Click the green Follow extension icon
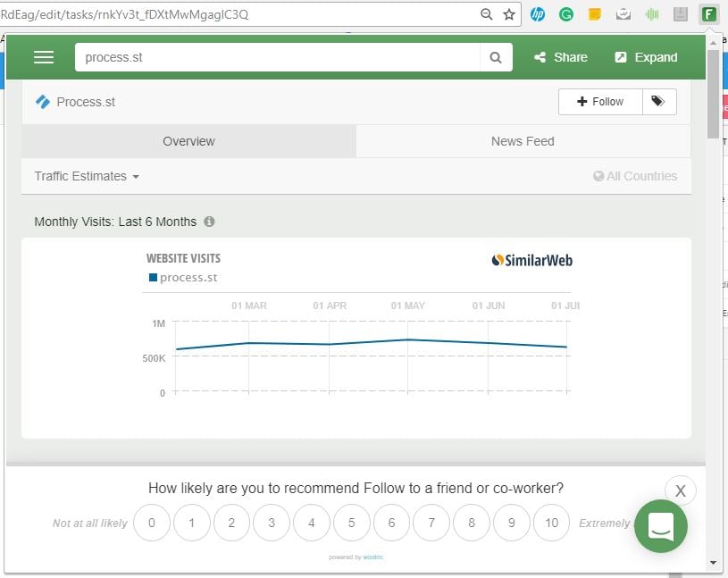The image size is (728, 578). coord(709,14)
